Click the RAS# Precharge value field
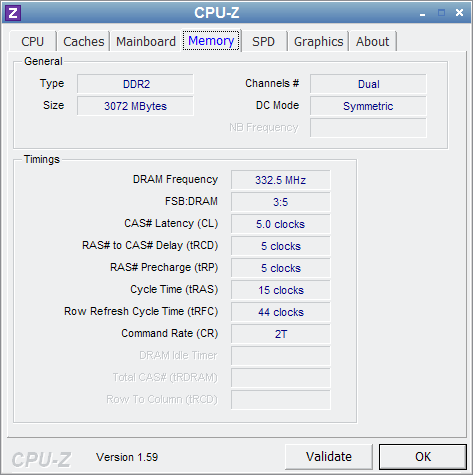This screenshot has width=473, height=475. pos(281,268)
